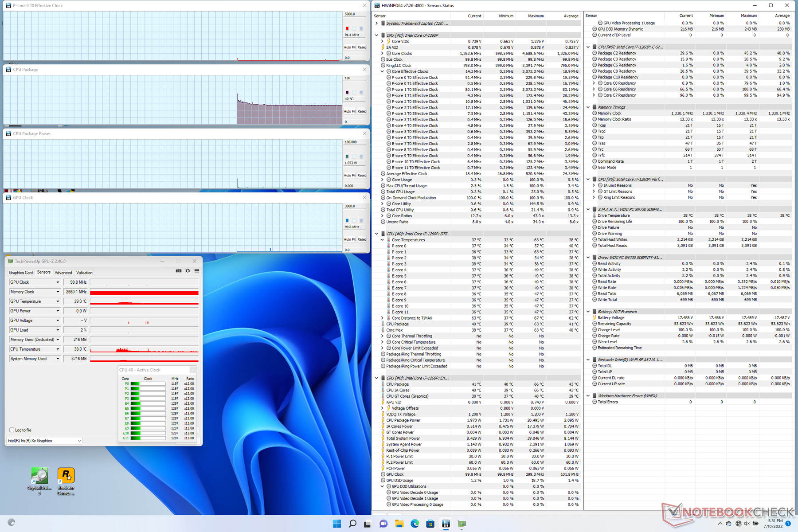
Task: Open the CrystalDiskMark desktop shortcut
Action: [x=39, y=481]
